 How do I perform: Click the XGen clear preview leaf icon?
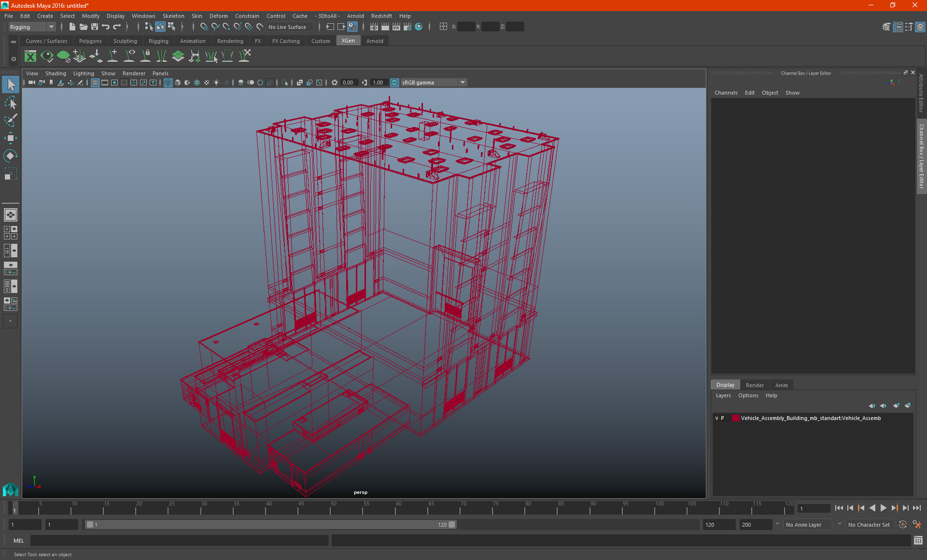click(63, 56)
